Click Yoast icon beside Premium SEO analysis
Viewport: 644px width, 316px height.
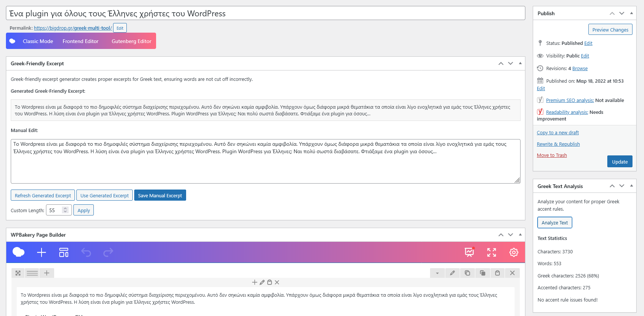[x=540, y=100]
